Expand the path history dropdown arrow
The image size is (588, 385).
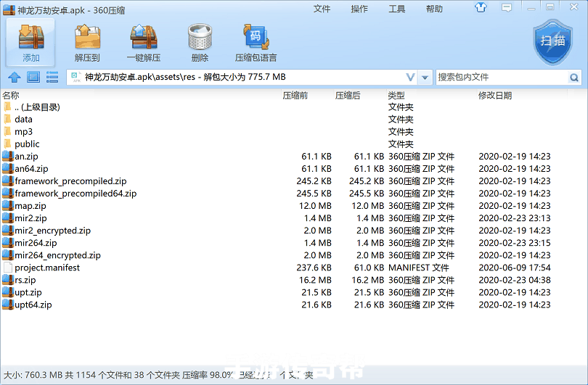point(425,78)
